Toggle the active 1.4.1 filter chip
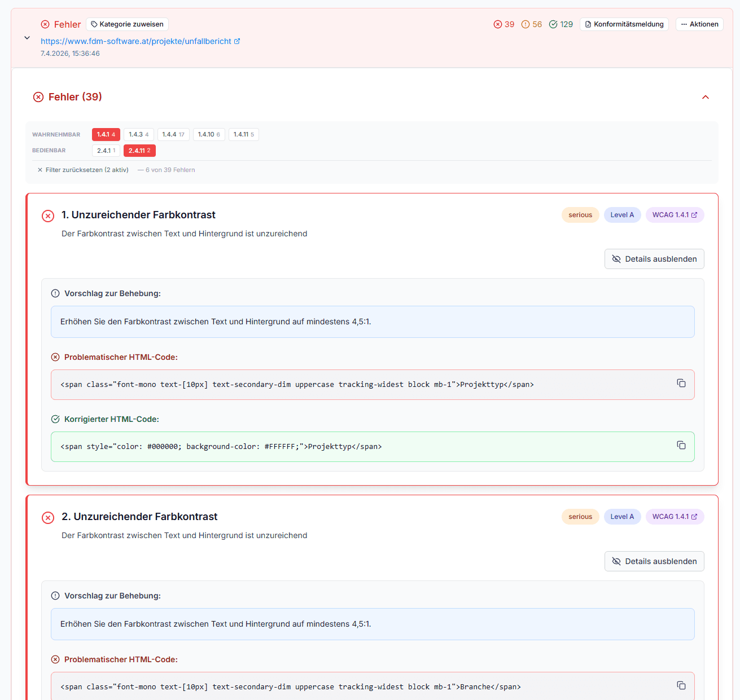Viewport: 740px width, 700px height. [106, 134]
